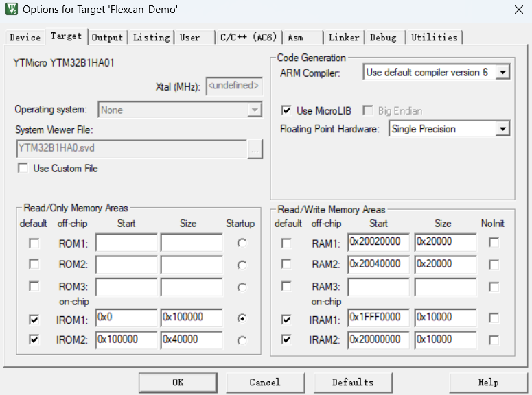This screenshot has width=532, height=395.
Task: Click the System Viewer File path field
Action: (132, 149)
